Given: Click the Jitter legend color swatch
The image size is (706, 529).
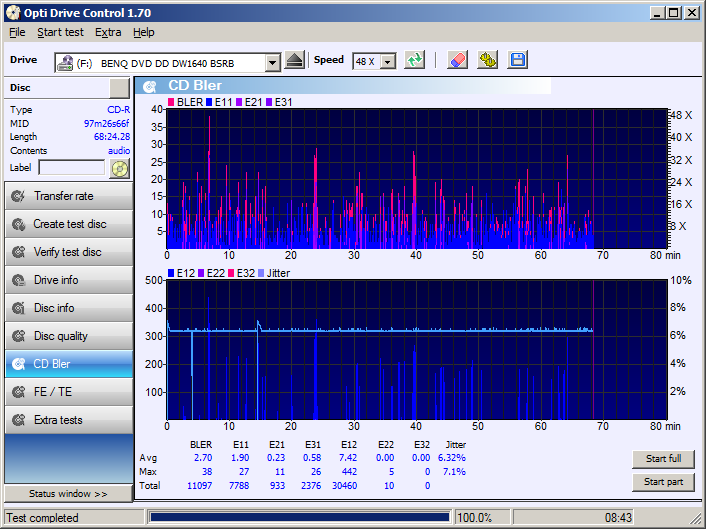Looking at the screenshot, I should 261,273.
